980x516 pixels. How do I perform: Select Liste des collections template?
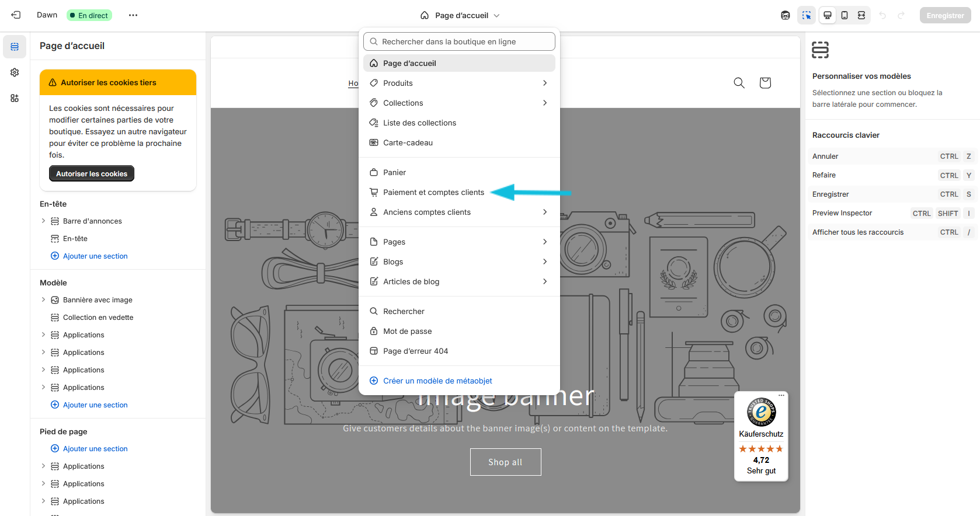point(459,123)
